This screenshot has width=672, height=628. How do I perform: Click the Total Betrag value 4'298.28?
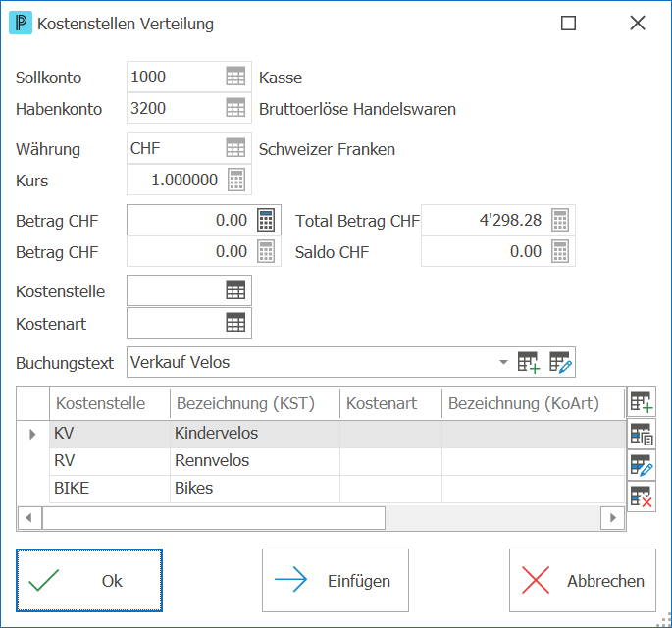510,220
